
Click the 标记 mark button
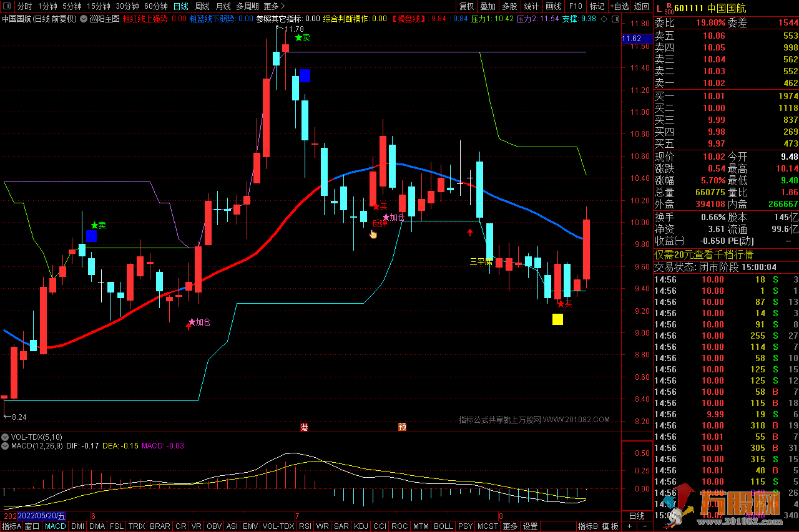point(597,6)
